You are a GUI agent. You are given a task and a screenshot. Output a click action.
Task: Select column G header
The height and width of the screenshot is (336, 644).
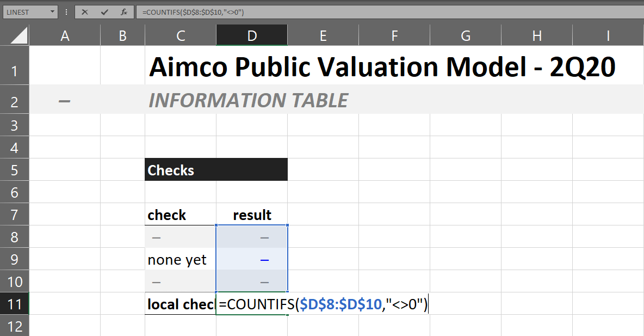point(466,36)
